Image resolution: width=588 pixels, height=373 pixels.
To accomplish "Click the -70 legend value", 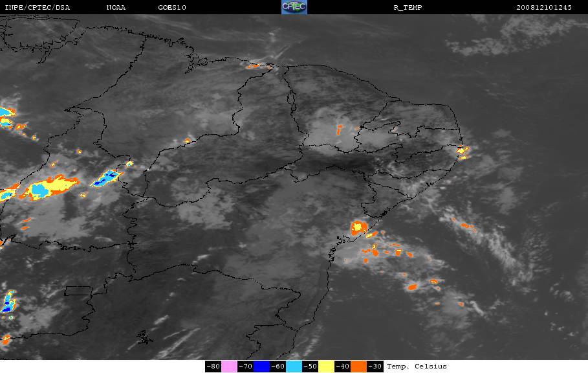I will (246, 367).
